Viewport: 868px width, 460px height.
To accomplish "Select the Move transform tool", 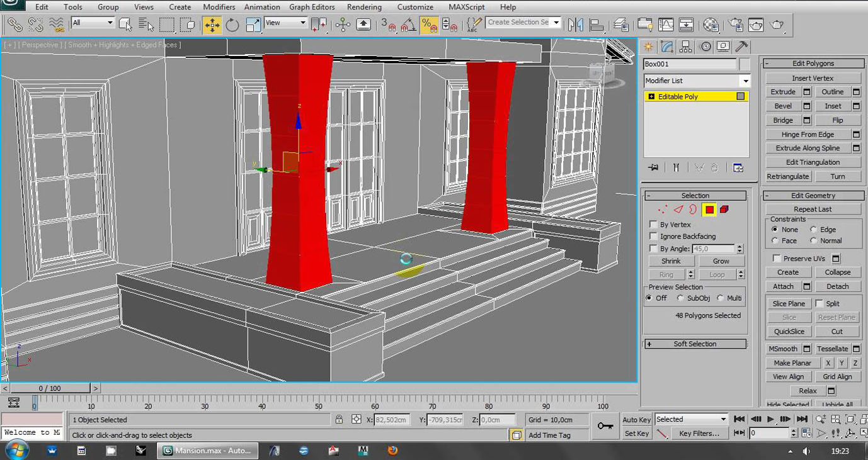I will pos(212,25).
